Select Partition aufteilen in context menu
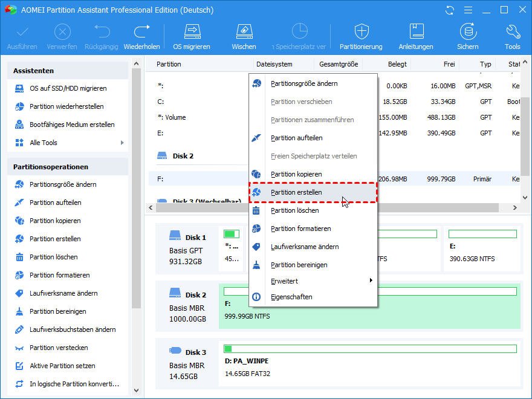Image resolution: width=532 pixels, height=399 pixels. tap(313, 138)
